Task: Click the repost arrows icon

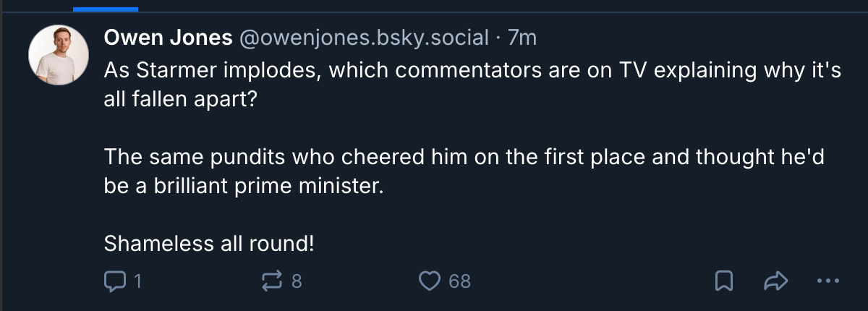Action: pyautogui.click(x=271, y=281)
